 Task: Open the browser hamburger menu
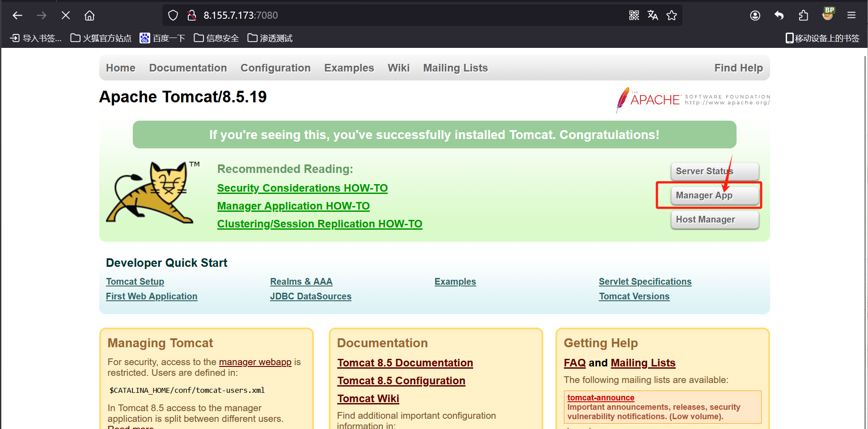tap(851, 16)
